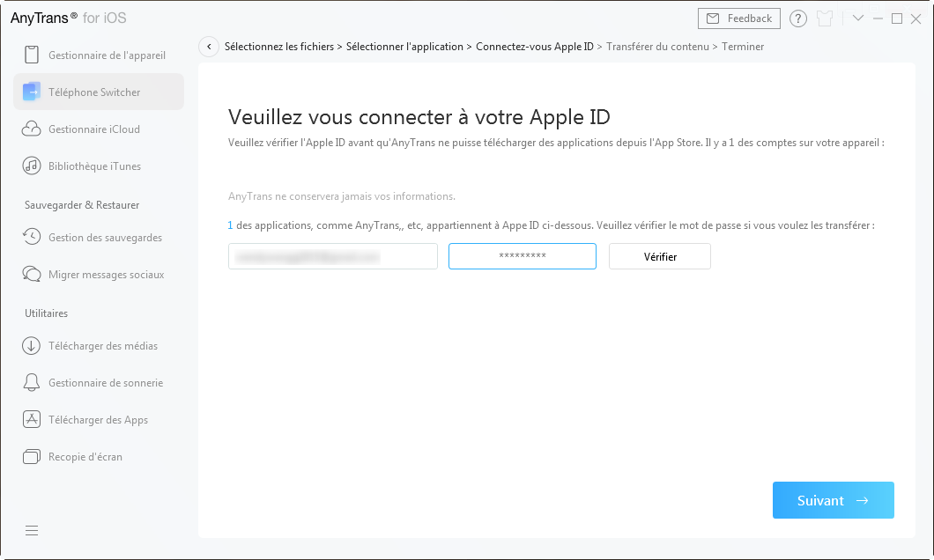Close the AnyTrans window

pos(916,18)
